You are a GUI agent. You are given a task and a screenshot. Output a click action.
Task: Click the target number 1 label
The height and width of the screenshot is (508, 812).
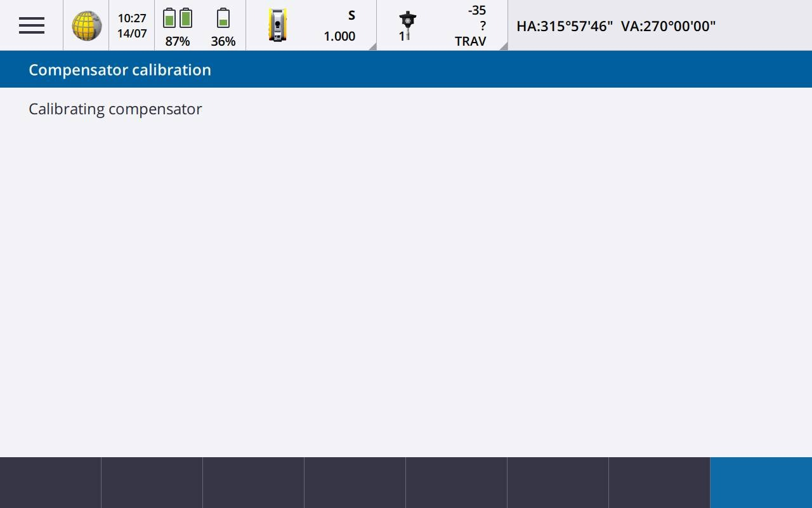click(402, 37)
